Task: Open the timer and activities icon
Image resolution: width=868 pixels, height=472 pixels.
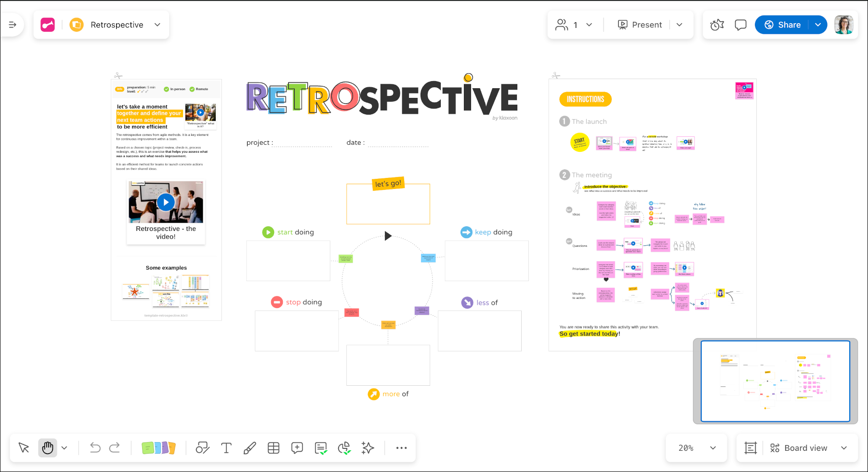Action: [717, 25]
